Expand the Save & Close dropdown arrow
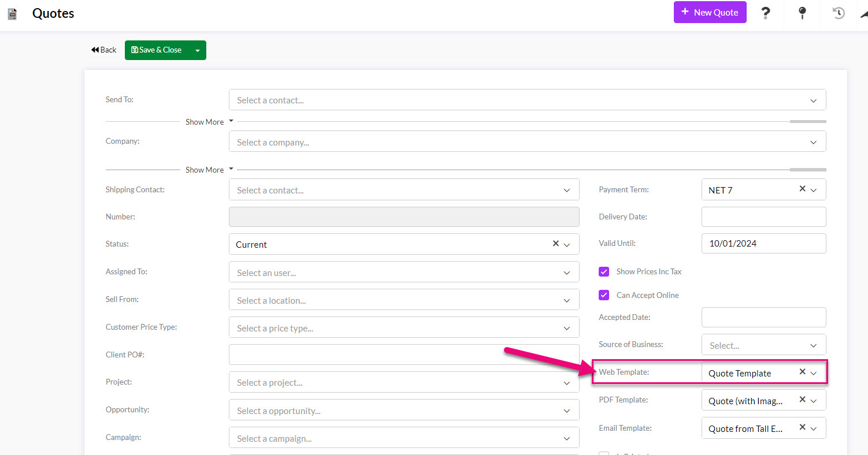 pyautogui.click(x=198, y=50)
